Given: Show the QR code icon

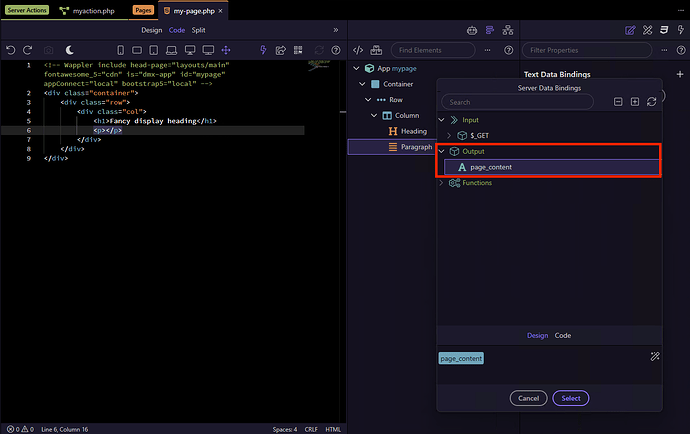Looking at the screenshot, I should coord(298,50).
